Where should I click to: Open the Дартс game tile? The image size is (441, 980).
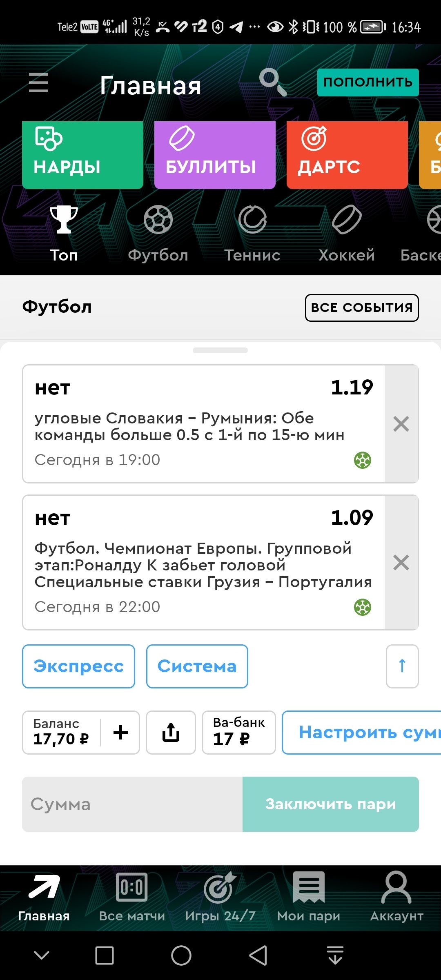click(347, 155)
